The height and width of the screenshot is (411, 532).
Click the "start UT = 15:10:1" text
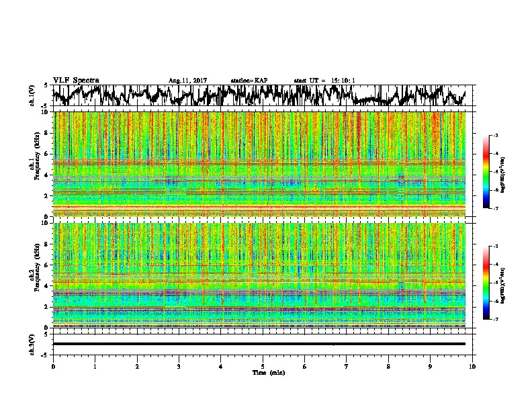pyautogui.click(x=324, y=81)
